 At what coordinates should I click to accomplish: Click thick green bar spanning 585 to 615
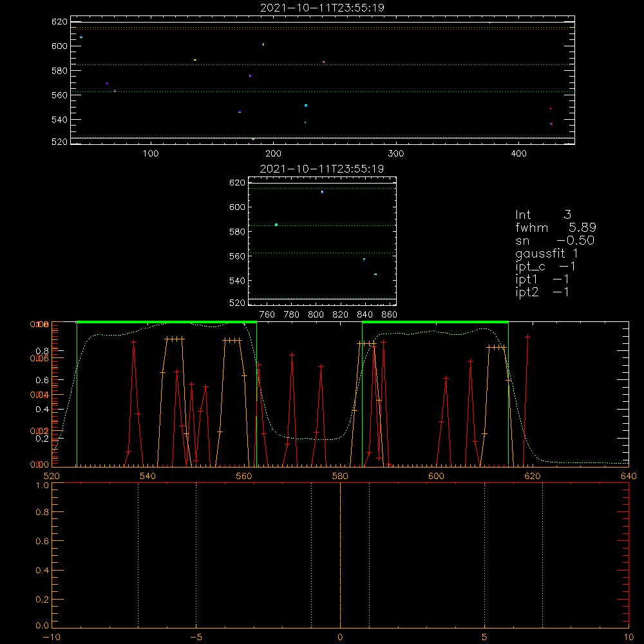(435, 322)
